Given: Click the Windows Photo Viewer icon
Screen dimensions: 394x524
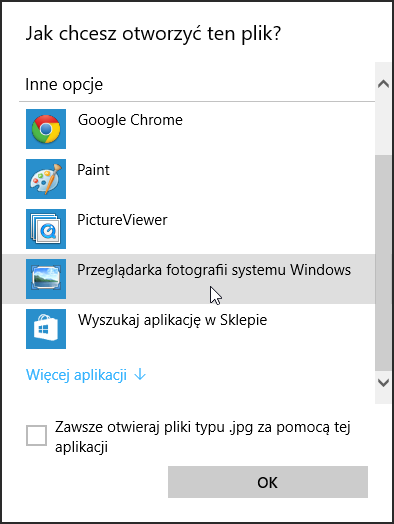Looking at the screenshot, I should 46,279.
